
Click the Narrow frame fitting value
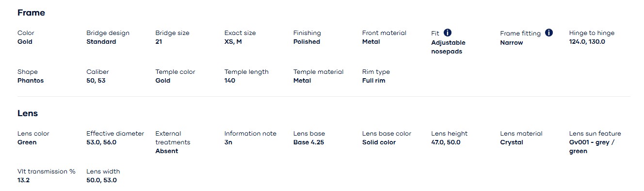[512, 43]
